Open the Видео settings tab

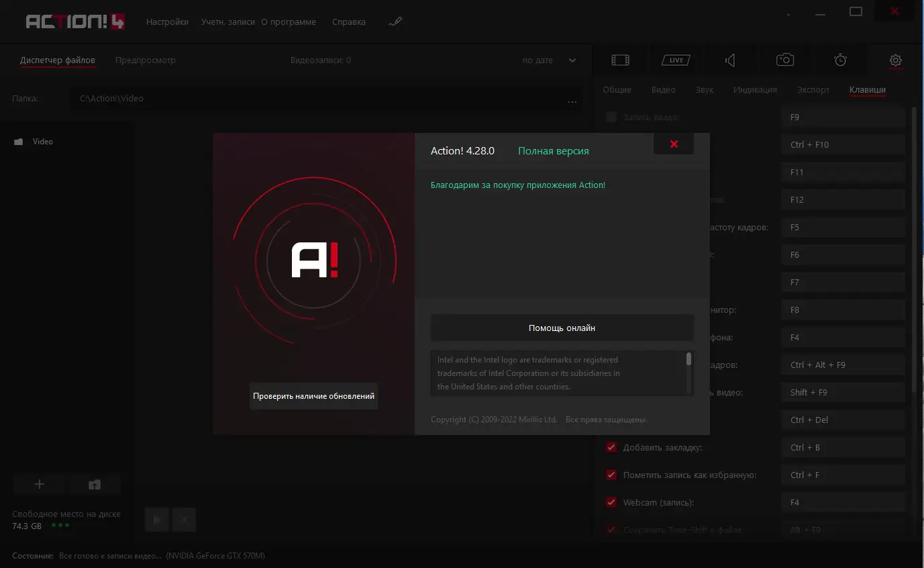(x=664, y=90)
